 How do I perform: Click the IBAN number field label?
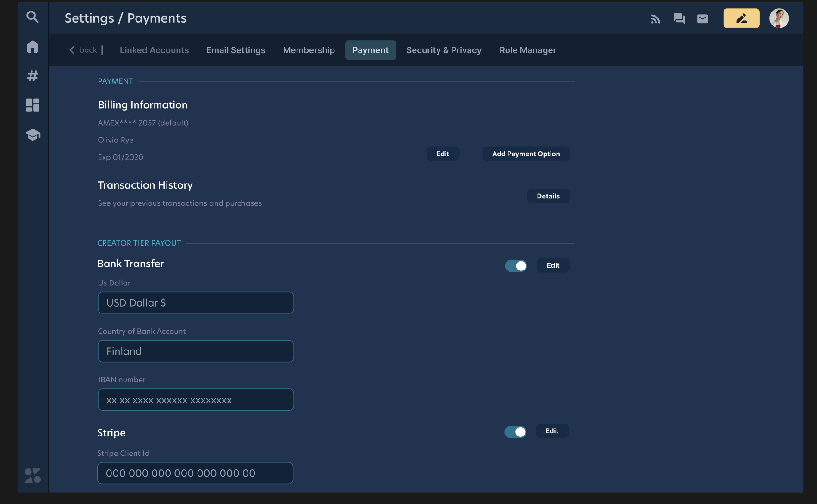pyautogui.click(x=122, y=380)
